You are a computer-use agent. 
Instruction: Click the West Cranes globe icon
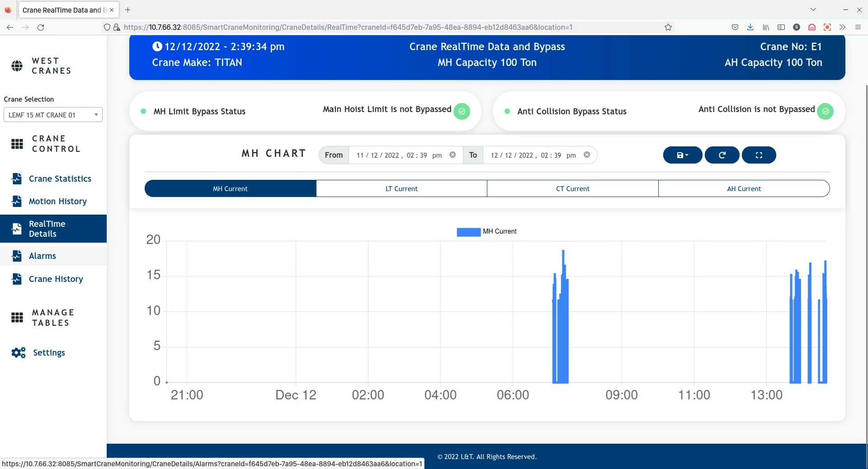[17, 66]
